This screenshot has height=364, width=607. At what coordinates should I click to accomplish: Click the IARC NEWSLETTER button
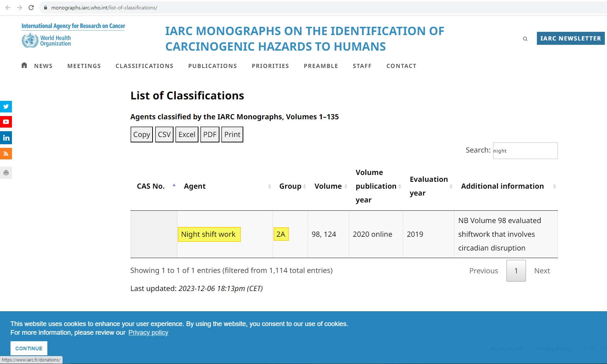point(570,38)
